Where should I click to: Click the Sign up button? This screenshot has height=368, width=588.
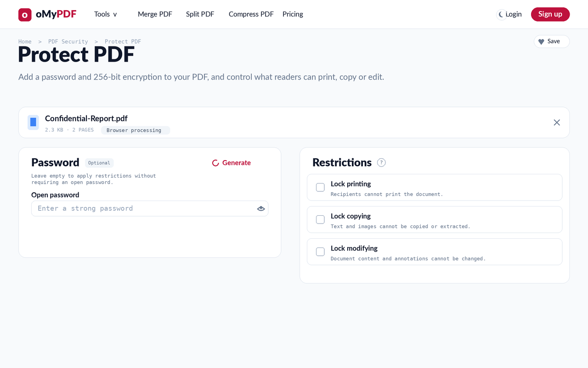(x=550, y=14)
